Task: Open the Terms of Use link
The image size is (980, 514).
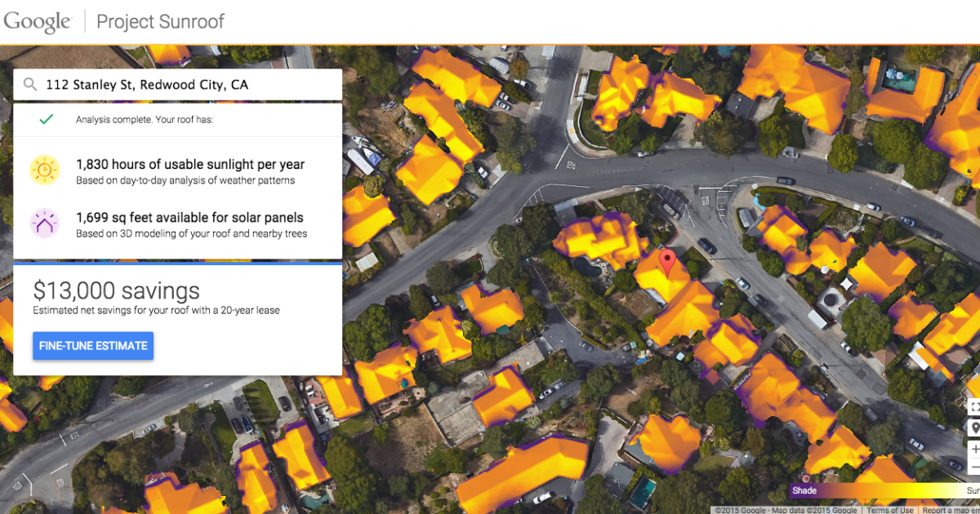Action: tap(889, 508)
